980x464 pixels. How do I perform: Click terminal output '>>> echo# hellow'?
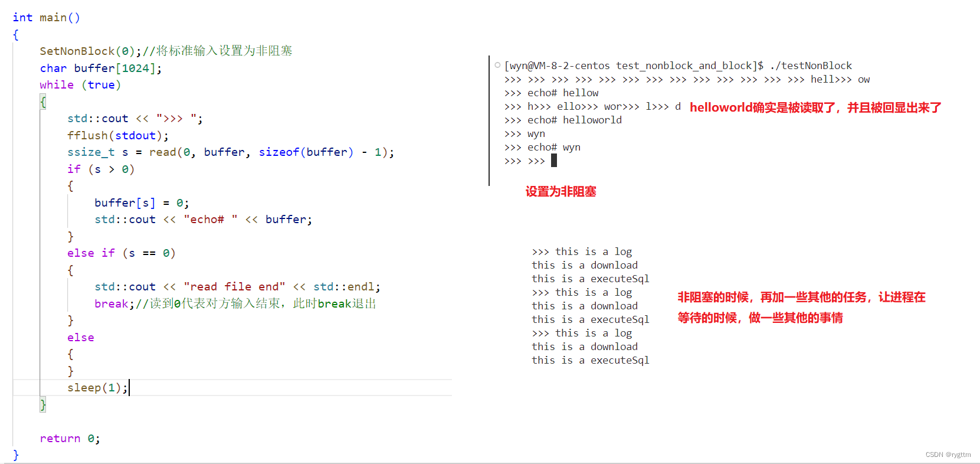tap(551, 93)
